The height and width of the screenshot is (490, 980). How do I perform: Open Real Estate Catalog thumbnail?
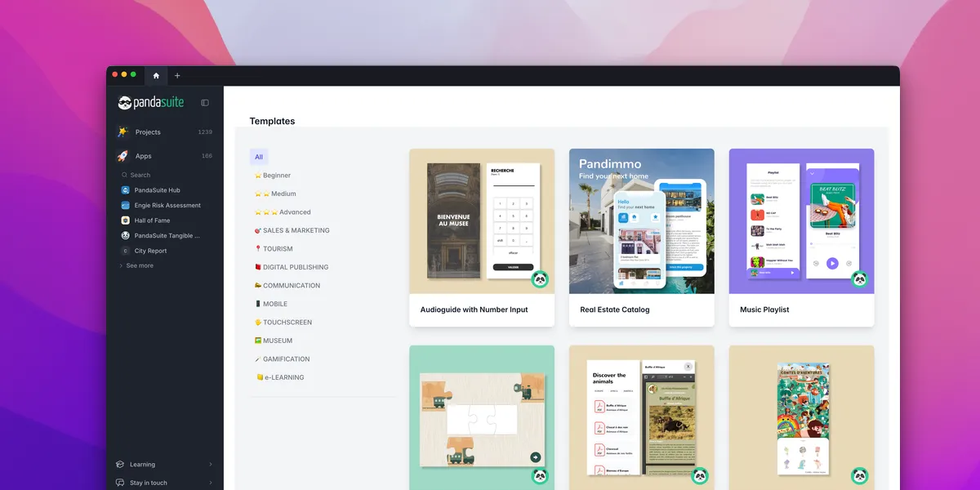(x=642, y=221)
